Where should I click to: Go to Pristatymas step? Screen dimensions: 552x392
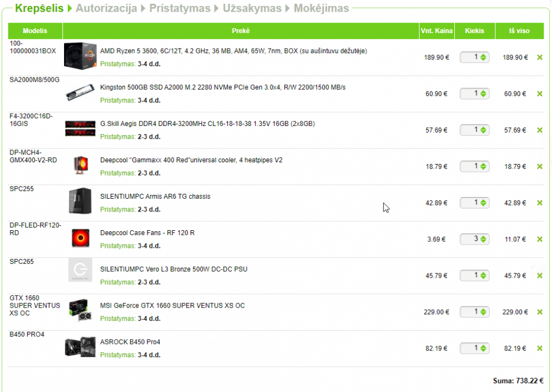click(x=179, y=8)
